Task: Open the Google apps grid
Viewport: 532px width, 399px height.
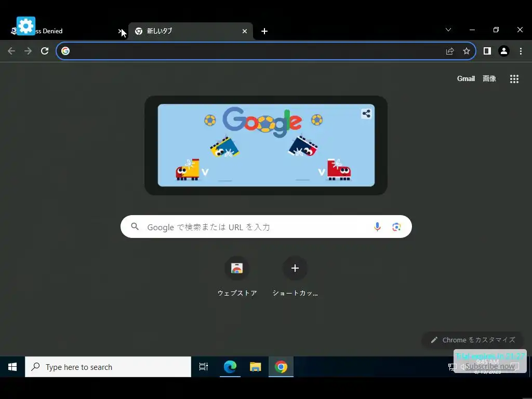Action: click(x=514, y=79)
